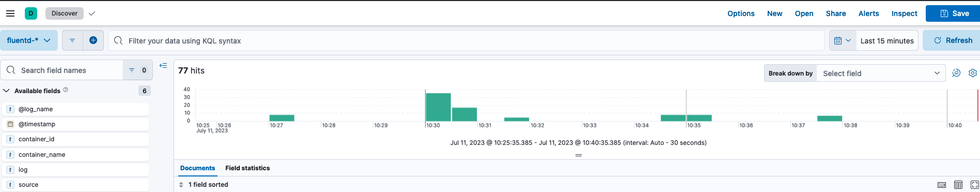The image size is (980, 192).
Task: Click the add filter plus icon
Action: [x=93, y=40]
